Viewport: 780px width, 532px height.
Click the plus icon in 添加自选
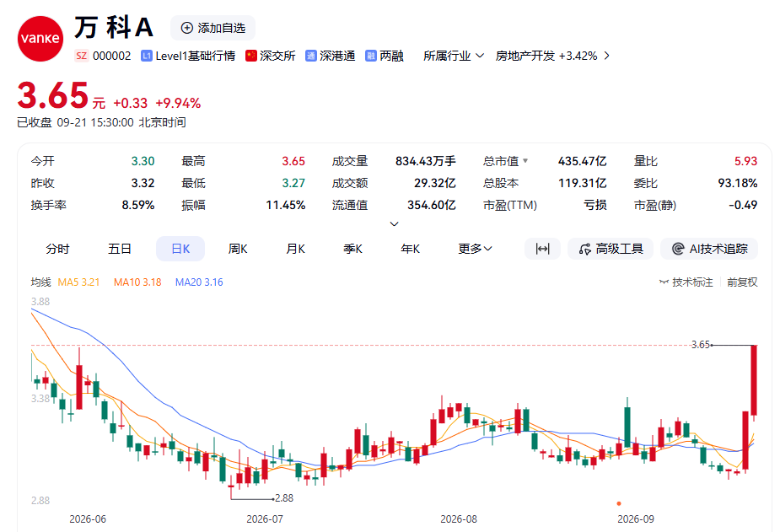click(186, 28)
